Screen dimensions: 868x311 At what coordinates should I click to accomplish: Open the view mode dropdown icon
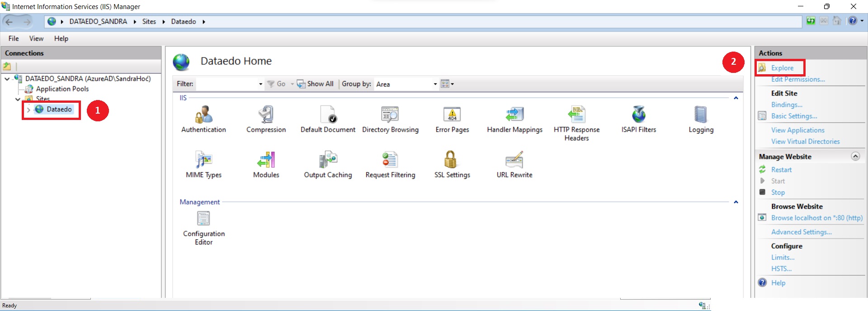(447, 84)
